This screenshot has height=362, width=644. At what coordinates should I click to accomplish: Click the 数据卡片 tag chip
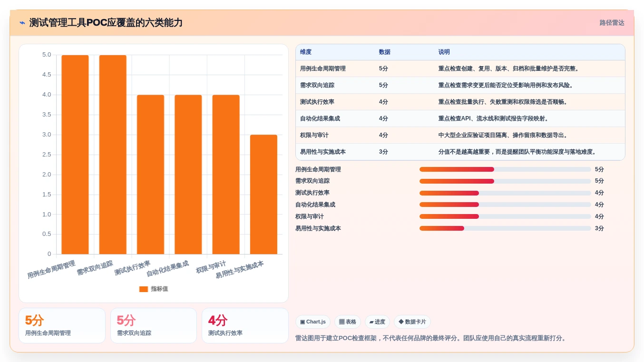coord(412,322)
